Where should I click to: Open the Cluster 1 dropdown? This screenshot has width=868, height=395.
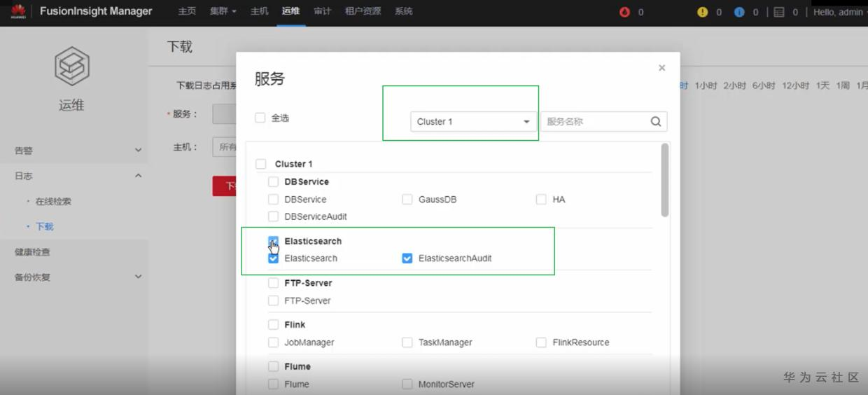(x=473, y=121)
